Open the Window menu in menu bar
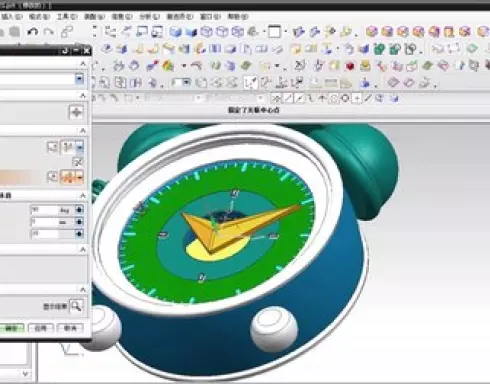This screenshot has width=490, height=384. 210,16
